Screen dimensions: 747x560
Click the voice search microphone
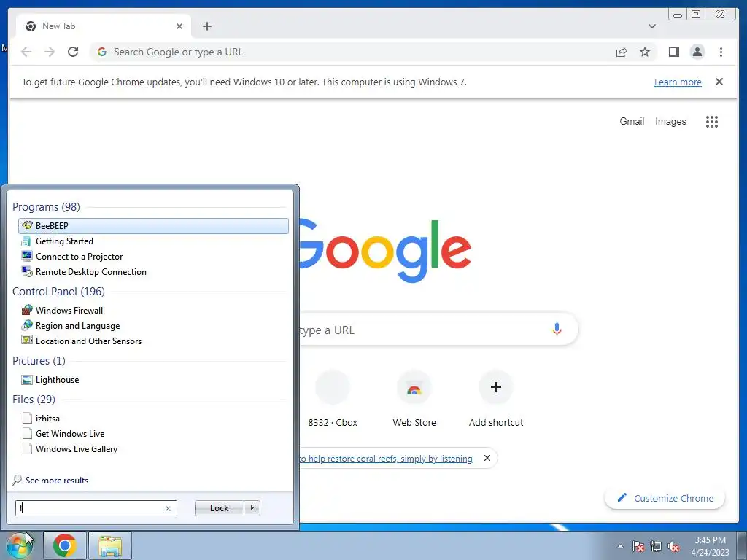[x=557, y=329]
